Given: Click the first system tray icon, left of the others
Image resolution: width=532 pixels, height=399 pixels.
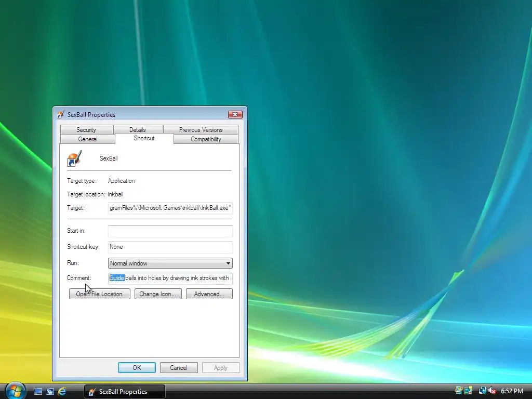Looking at the screenshot, I should pos(458,391).
